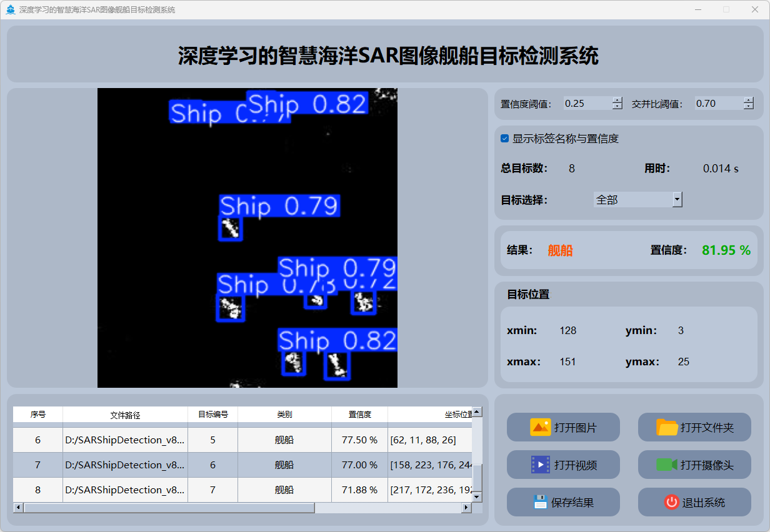The image size is (770, 532).
Task: Click the red power exit icon
Action: (x=671, y=502)
